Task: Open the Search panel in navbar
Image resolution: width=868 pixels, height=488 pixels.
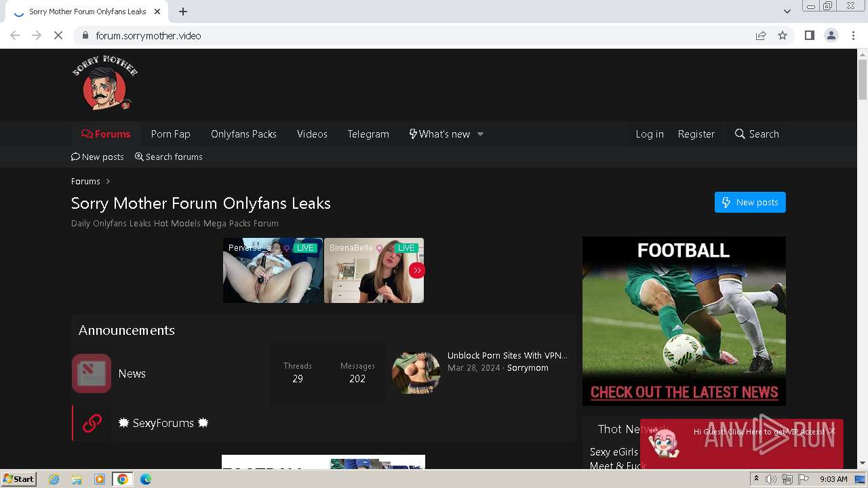Action: [757, 134]
